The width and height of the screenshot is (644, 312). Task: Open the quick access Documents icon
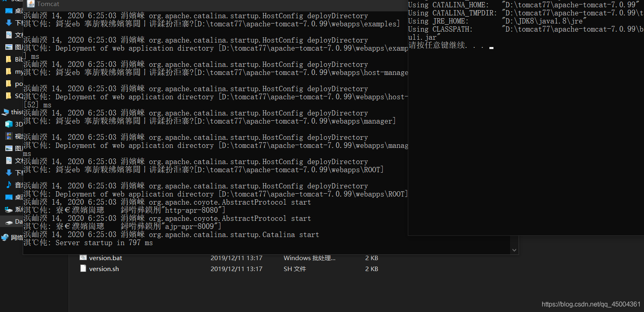point(9,35)
